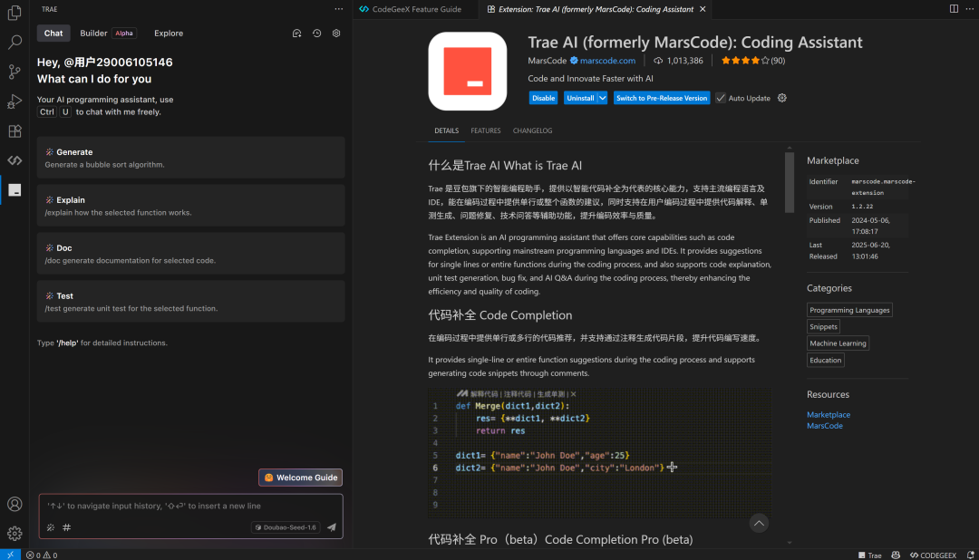The height and width of the screenshot is (560, 979).
Task: Open the Explorer view in activity bar
Action: coord(15,13)
